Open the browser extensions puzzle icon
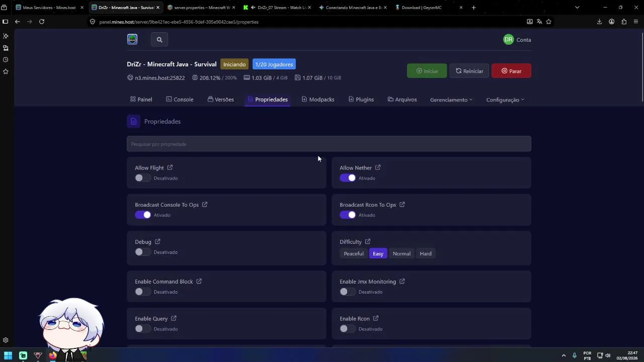Screen dimensions: 644x362 624,22
